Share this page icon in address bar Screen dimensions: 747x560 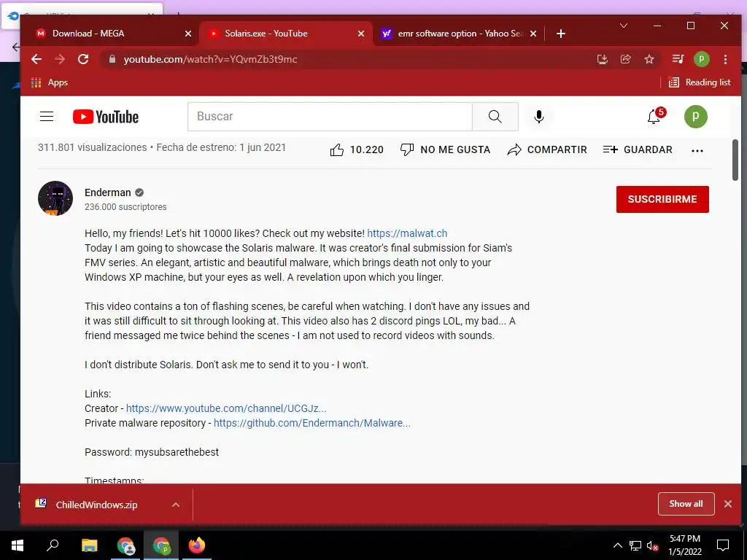(x=625, y=59)
